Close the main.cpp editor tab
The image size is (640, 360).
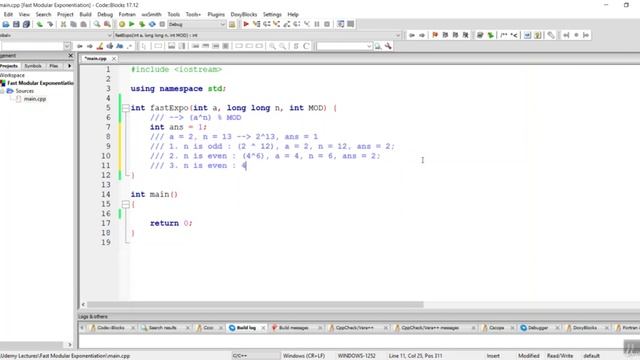114,59
